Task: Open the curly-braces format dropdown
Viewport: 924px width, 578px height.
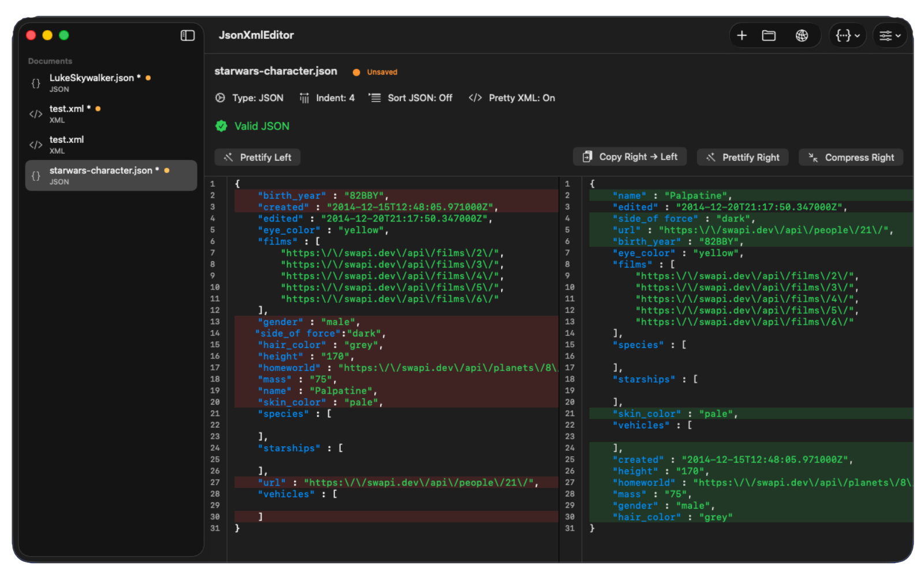Action: pos(847,35)
